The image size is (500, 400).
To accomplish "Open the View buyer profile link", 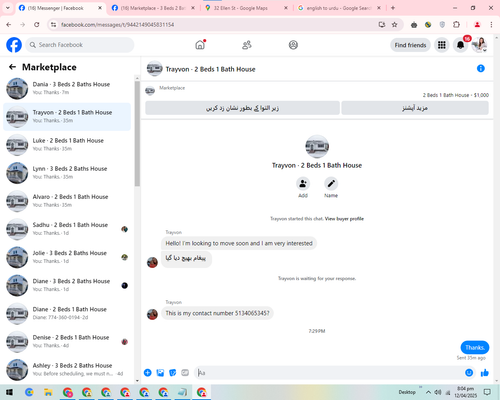I will pos(344,219).
